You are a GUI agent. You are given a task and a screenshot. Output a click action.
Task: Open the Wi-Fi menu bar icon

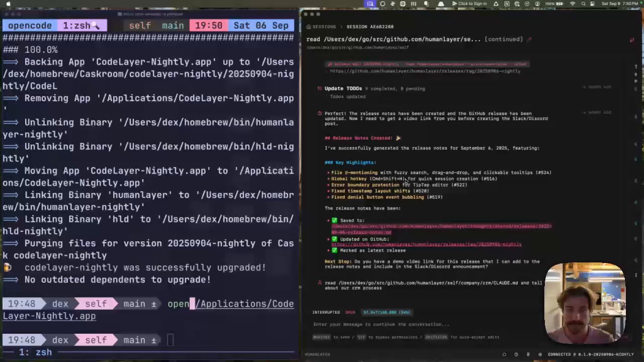coord(573,4)
